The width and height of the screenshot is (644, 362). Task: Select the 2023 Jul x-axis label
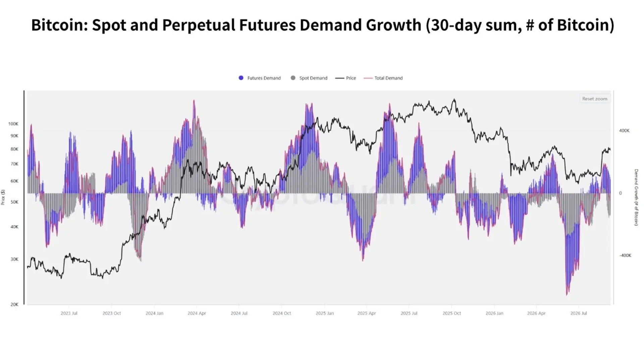click(69, 313)
